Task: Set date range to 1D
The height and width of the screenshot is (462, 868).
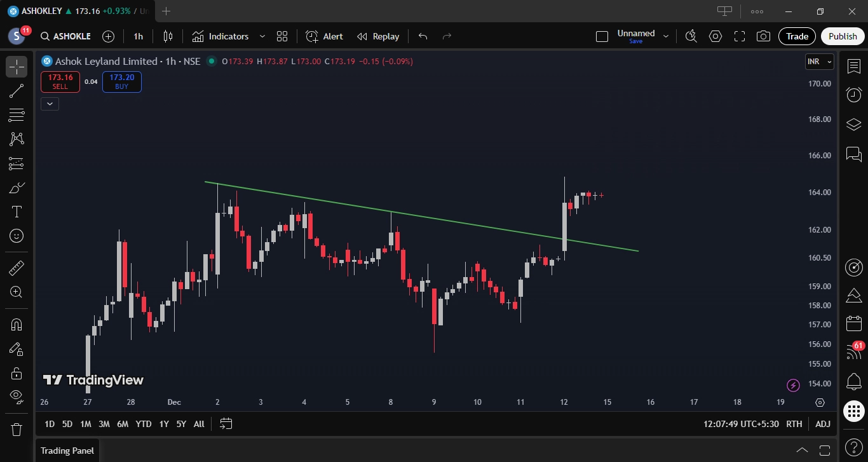Action: click(x=49, y=424)
